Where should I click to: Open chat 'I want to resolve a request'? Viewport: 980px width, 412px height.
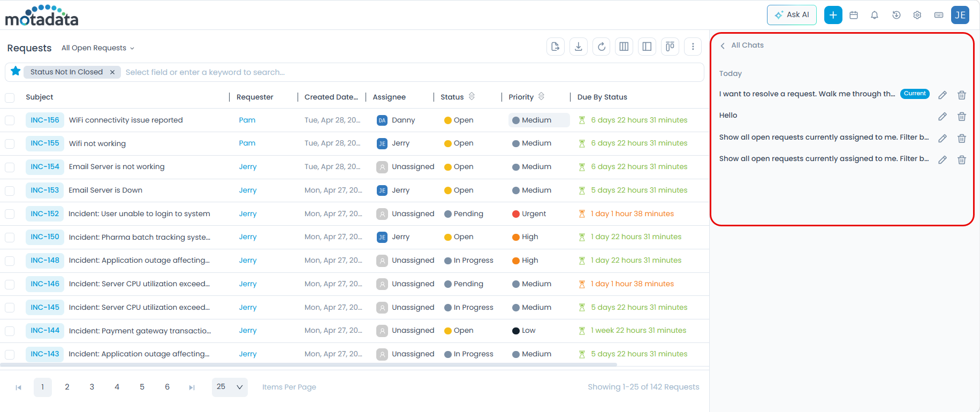tap(807, 94)
